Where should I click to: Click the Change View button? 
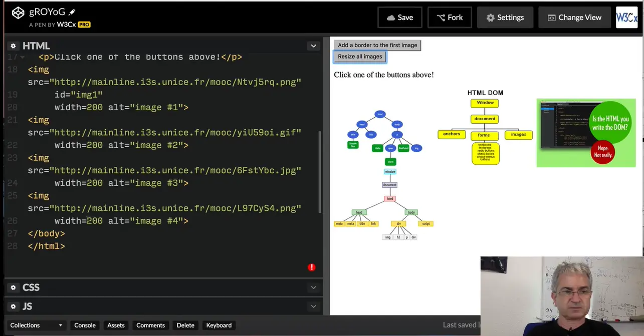(x=574, y=18)
